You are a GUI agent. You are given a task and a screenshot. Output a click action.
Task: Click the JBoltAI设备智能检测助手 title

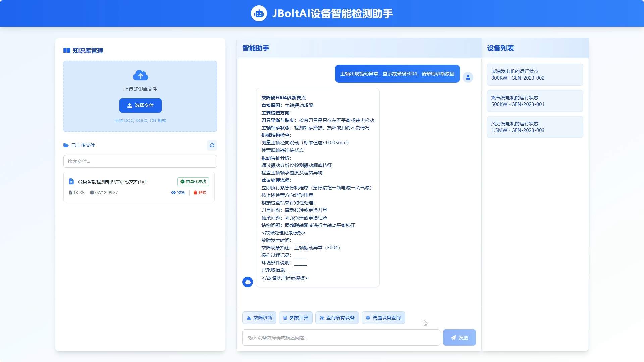[332, 13]
